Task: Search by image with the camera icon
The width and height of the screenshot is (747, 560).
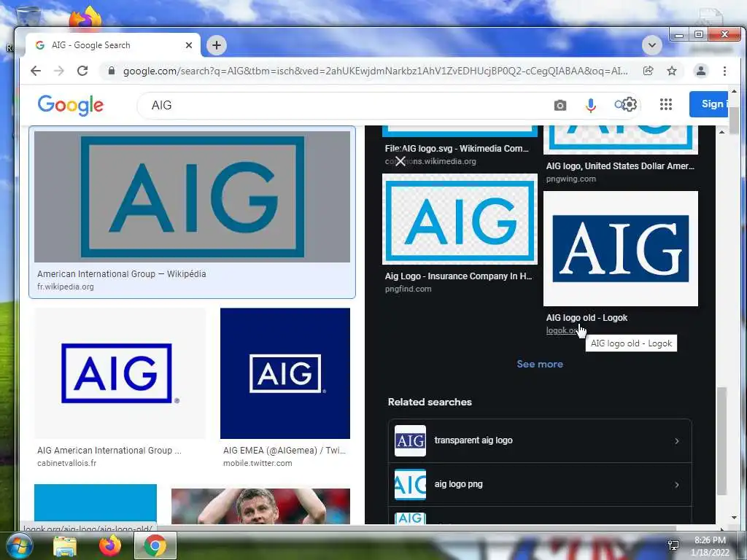Action: tap(560, 105)
